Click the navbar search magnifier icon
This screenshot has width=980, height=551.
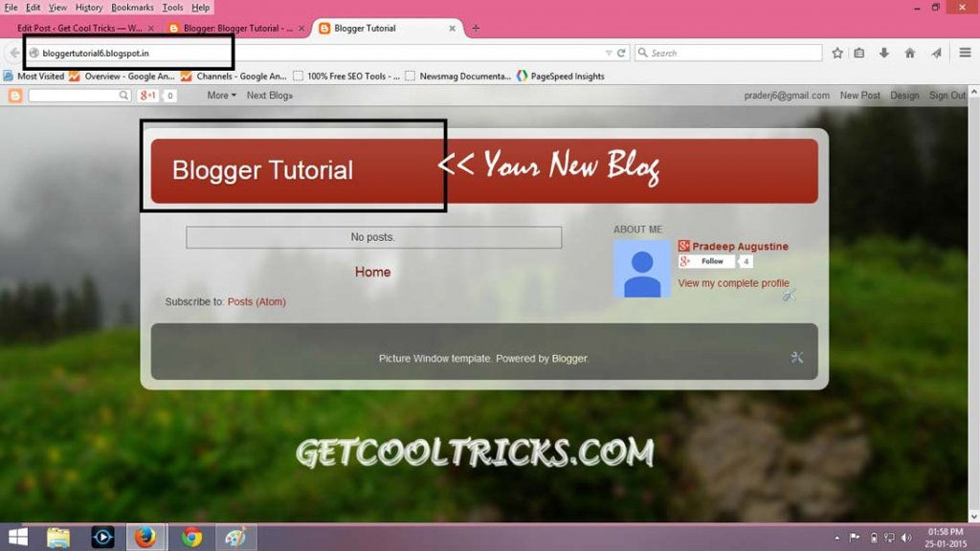tap(124, 96)
